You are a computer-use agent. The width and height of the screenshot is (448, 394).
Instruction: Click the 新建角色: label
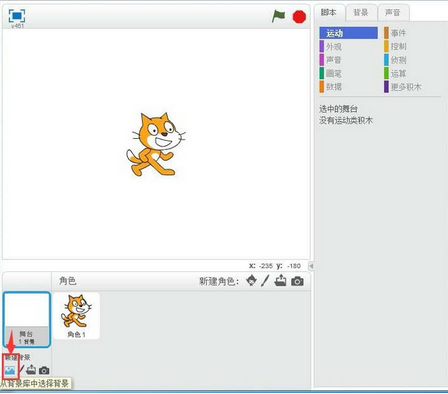[219, 281]
